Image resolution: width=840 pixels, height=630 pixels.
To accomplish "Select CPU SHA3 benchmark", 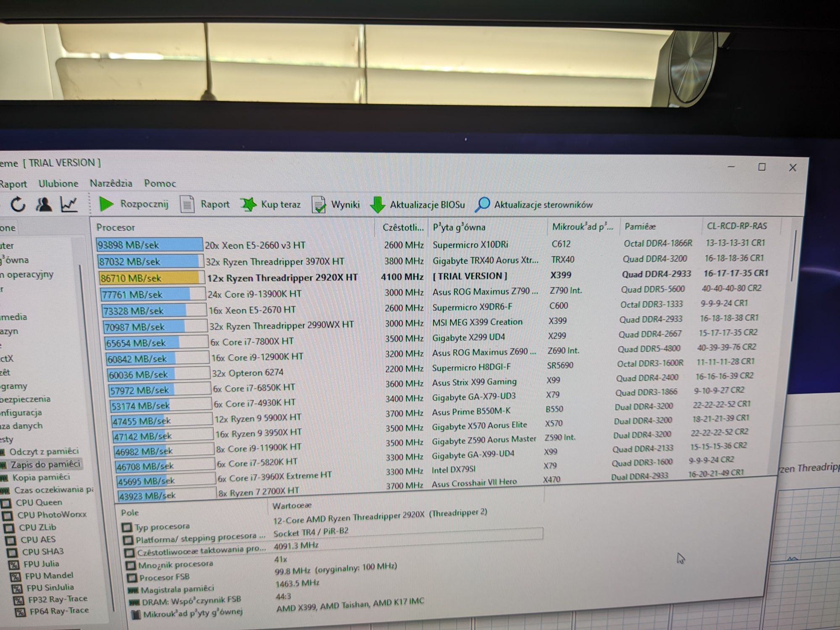I will [43, 551].
